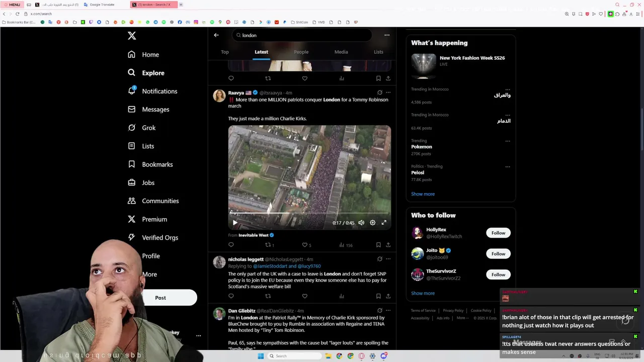Open Lists in sidebar
Screen dimensions: 644x362
[x=141, y=146]
